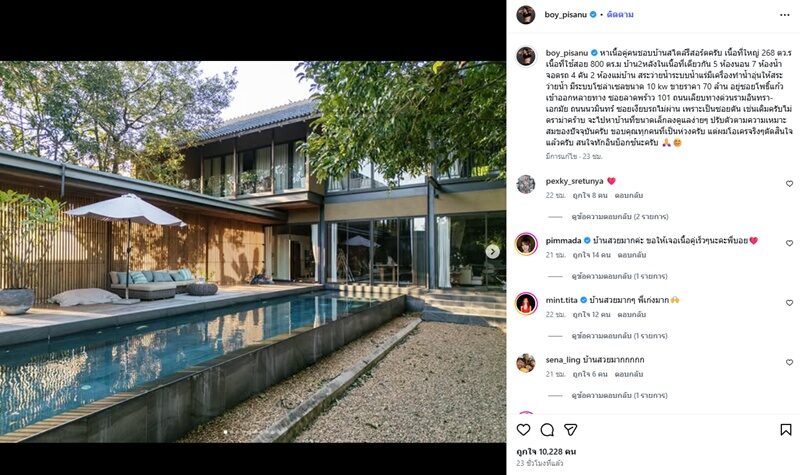Open boy_pisanu's profile picture in the header

525,15
